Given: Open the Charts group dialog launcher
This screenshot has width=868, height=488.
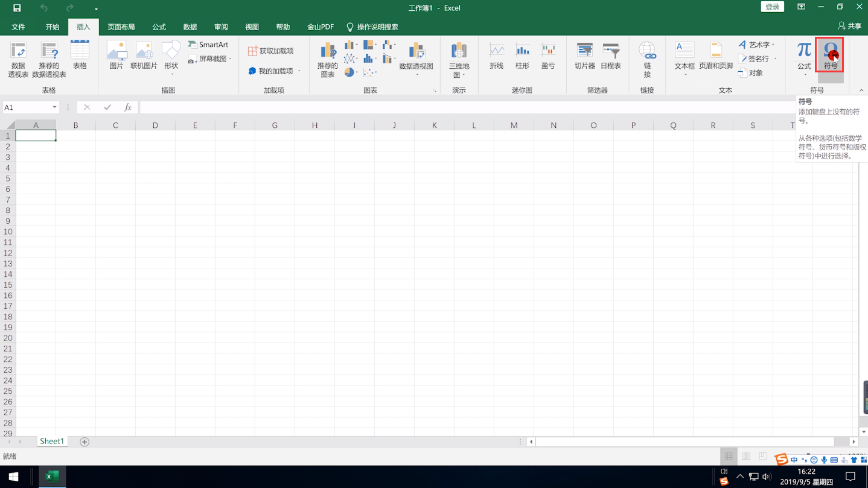Looking at the screenshot, I should tap(435, 90).
